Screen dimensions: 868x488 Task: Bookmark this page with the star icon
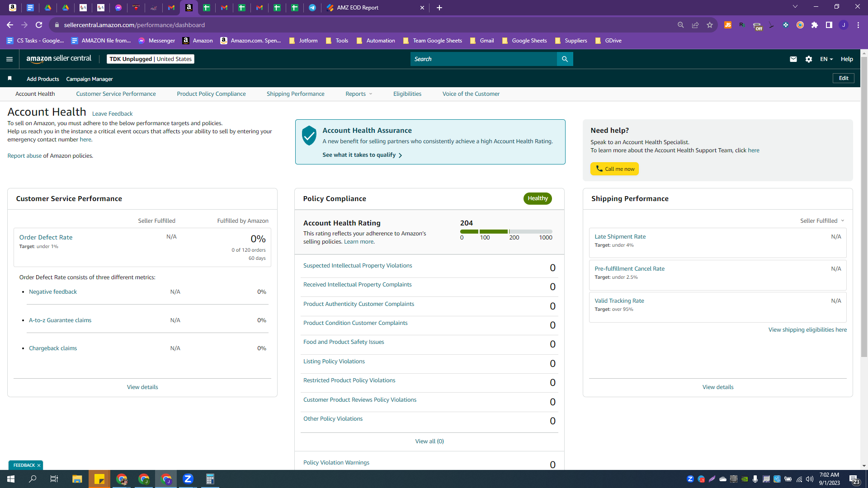(710, 25)
